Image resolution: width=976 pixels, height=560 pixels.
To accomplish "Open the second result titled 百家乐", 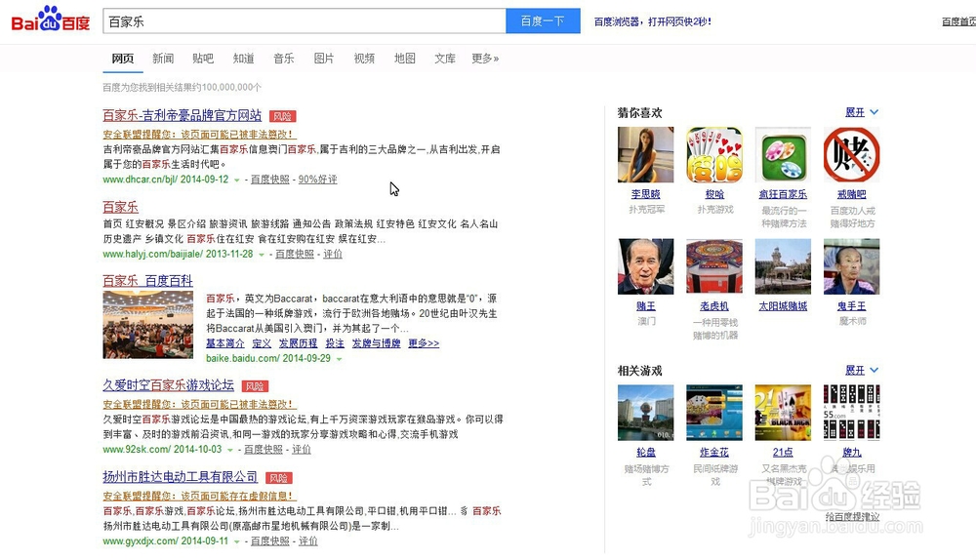I will click(120, 207).
